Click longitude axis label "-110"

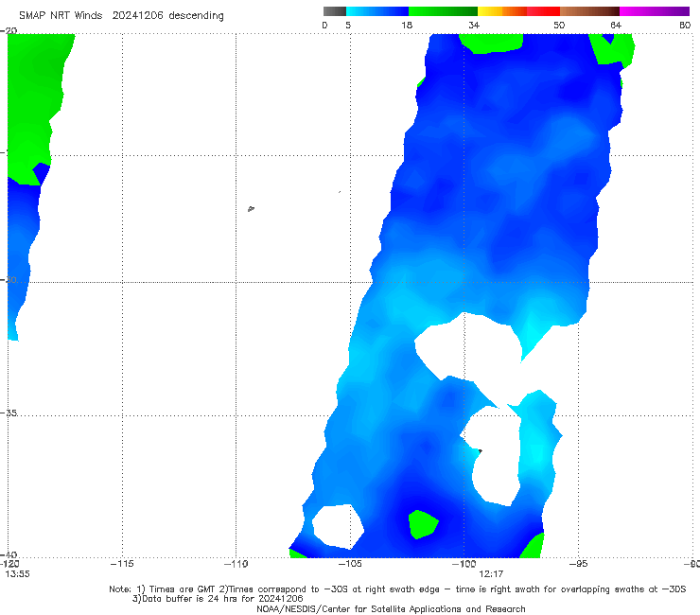click(236, 564)
